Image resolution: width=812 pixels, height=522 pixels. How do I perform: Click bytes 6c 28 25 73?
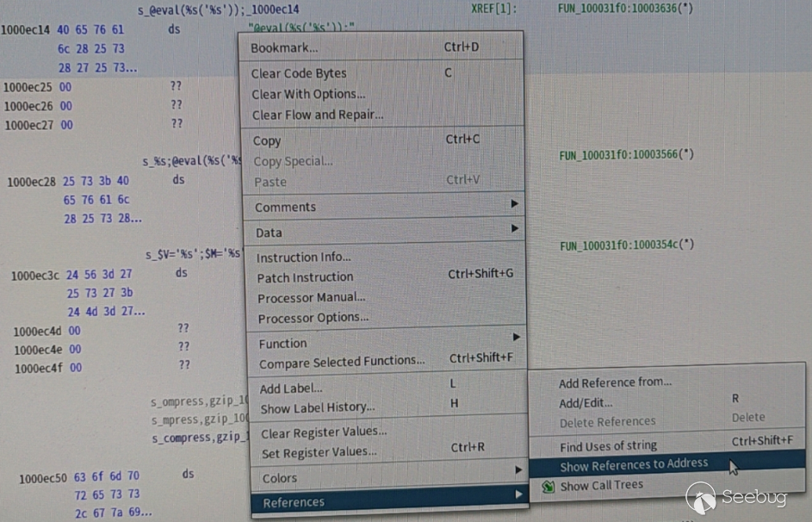click(x=91, y=49)
